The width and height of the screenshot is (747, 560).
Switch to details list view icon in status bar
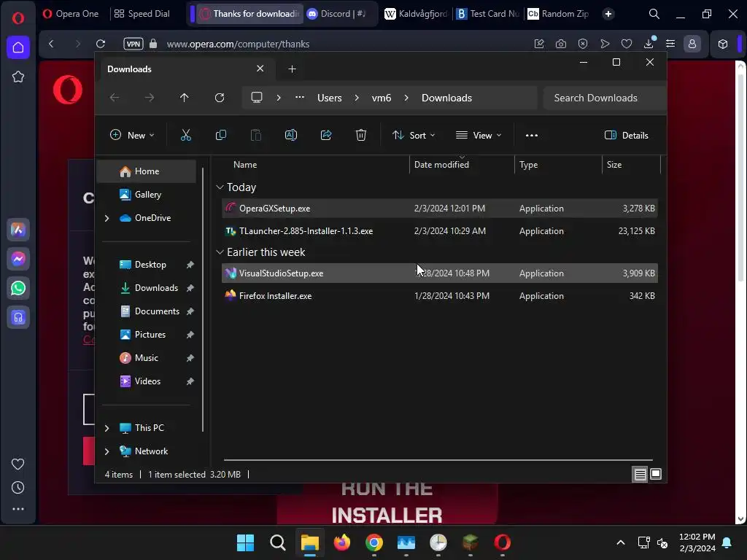tap(640, 474)
